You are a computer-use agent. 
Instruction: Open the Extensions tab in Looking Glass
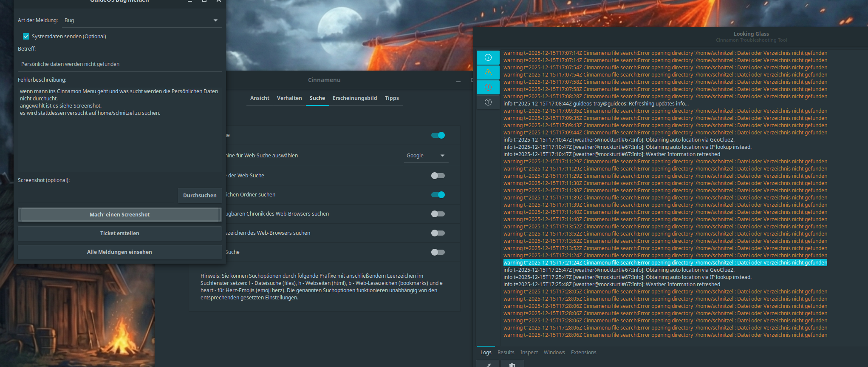583,353
